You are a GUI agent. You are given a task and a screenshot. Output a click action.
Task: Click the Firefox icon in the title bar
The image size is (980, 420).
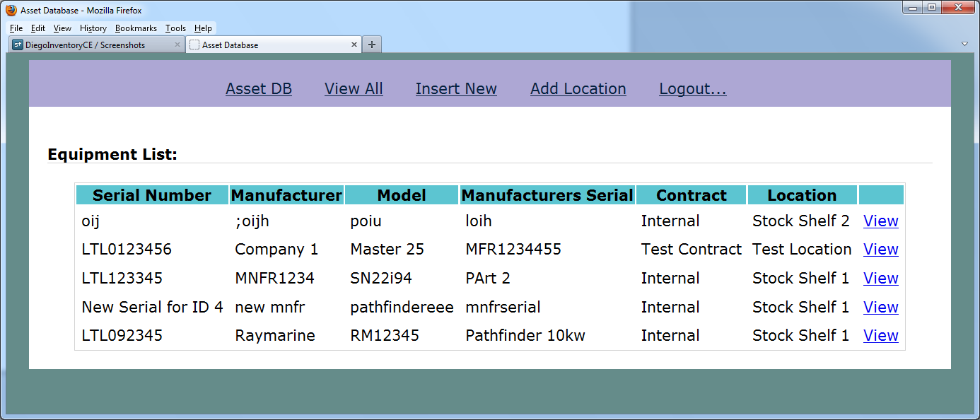tap(10, 10)
